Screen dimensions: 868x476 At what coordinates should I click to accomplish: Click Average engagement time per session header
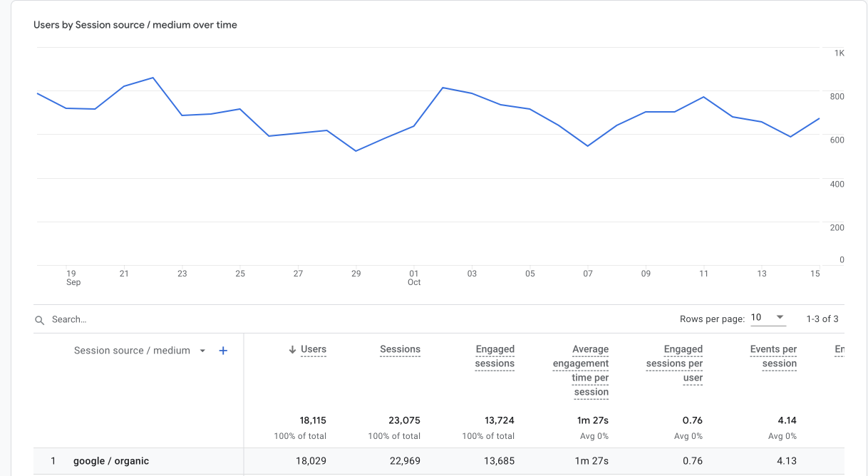point(581,371)
